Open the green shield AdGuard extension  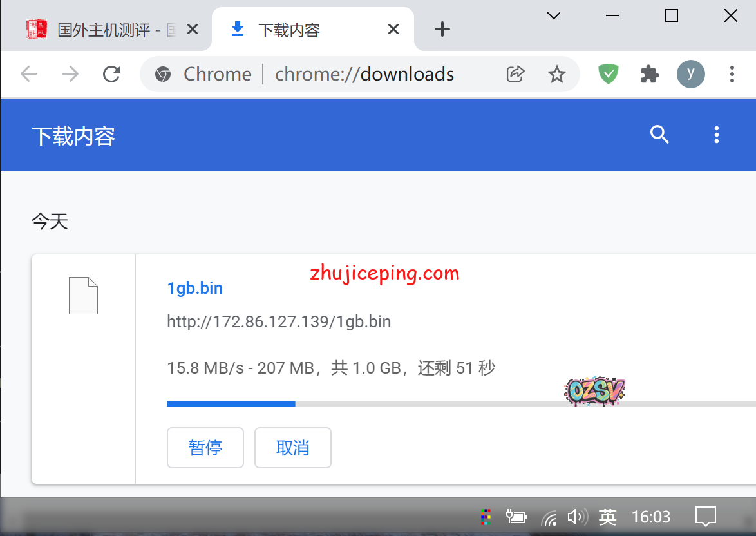click(x=608, y=75)
